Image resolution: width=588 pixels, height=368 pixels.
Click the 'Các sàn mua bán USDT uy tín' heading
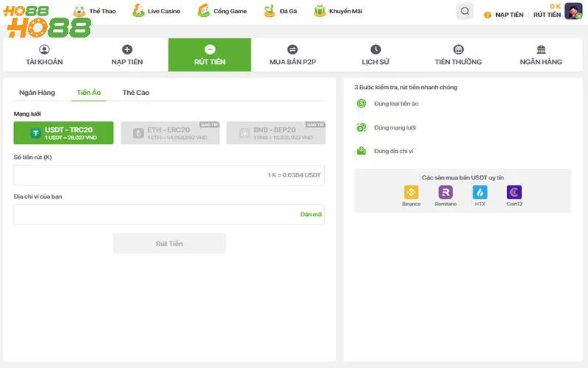pyautogui.click(x=463, y=177)
